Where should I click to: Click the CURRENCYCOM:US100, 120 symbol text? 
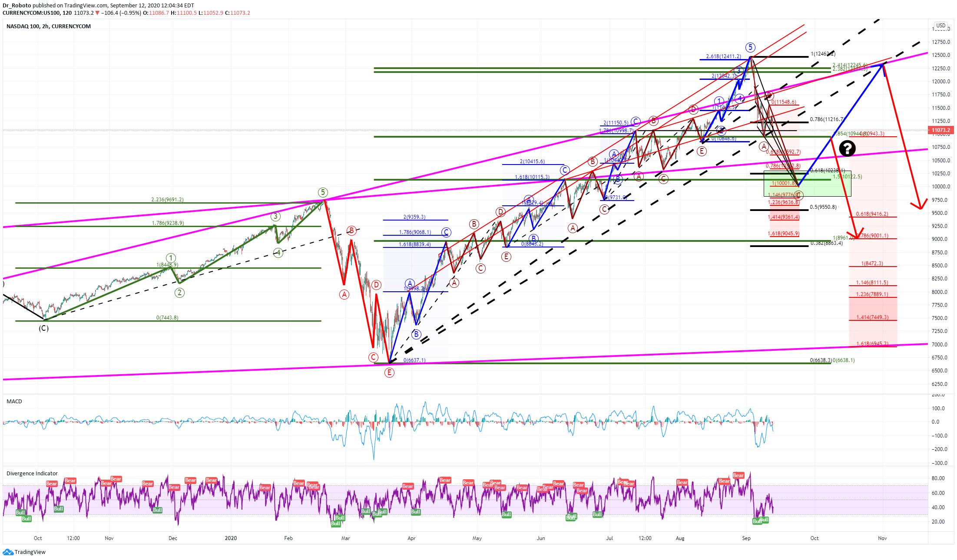(x=37, y=13)
